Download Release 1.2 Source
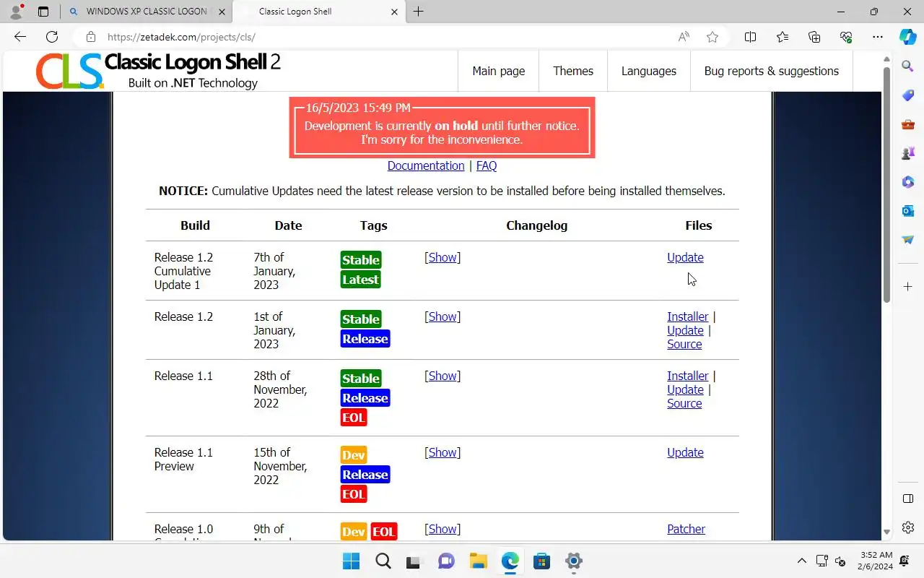 [684, 344]
